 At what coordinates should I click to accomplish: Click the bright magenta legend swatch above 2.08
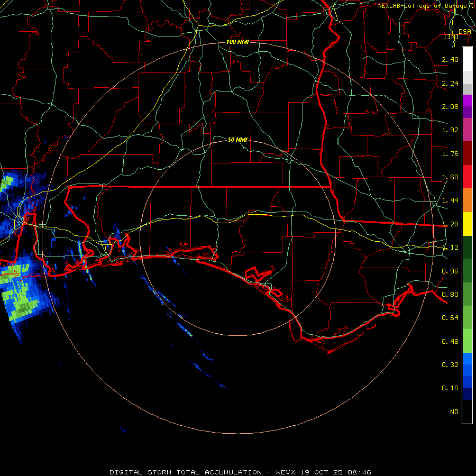[467, 100]
